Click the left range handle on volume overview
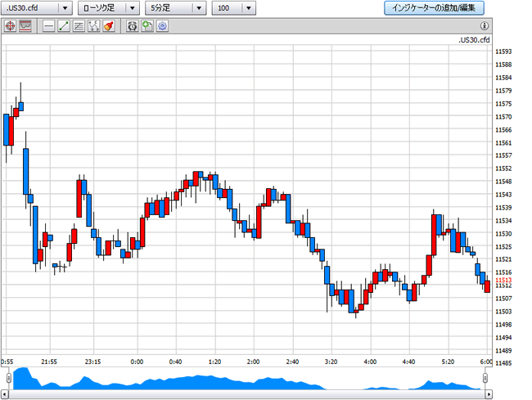The height and width of the screenshot is (400, 532). click(9, 378)
